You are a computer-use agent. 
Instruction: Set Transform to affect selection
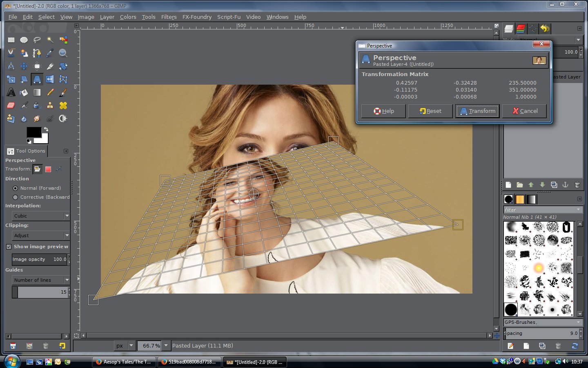pyautogui.click(x=48, y=169)
